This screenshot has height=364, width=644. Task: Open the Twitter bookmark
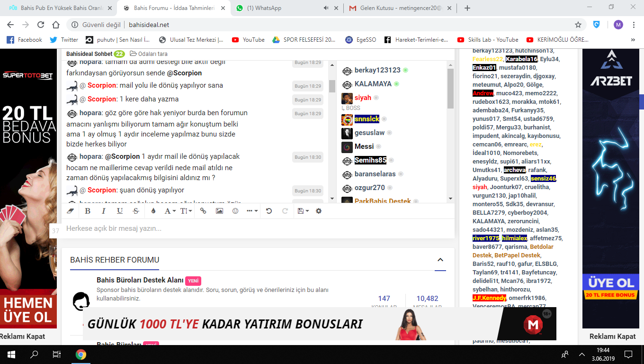pos(64,40)
